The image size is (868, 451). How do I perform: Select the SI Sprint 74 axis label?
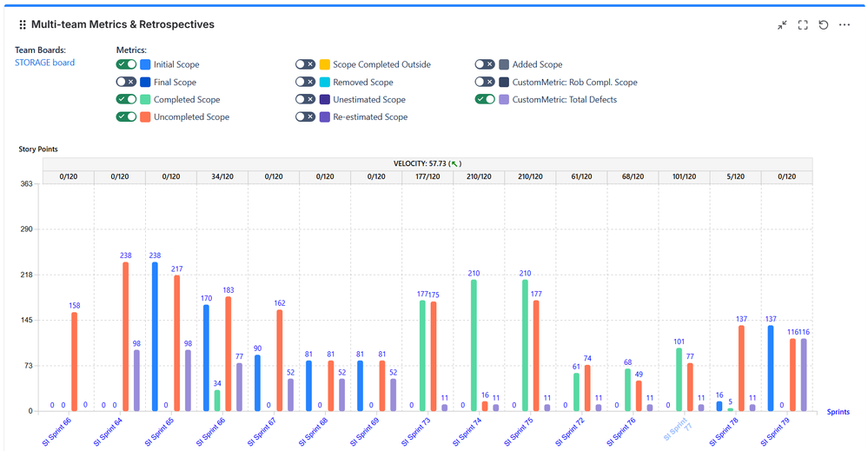[467, 432]
